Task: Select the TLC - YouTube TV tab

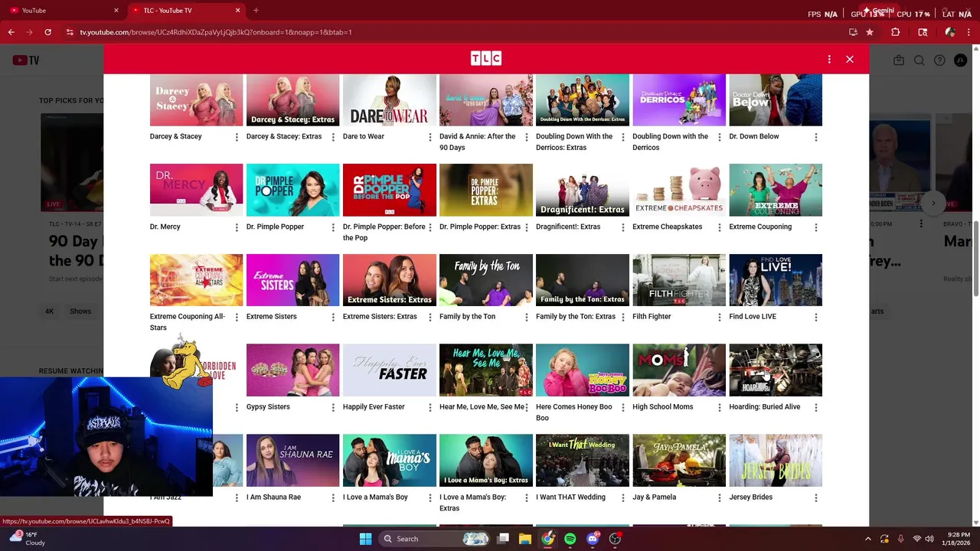Action: 186,11
